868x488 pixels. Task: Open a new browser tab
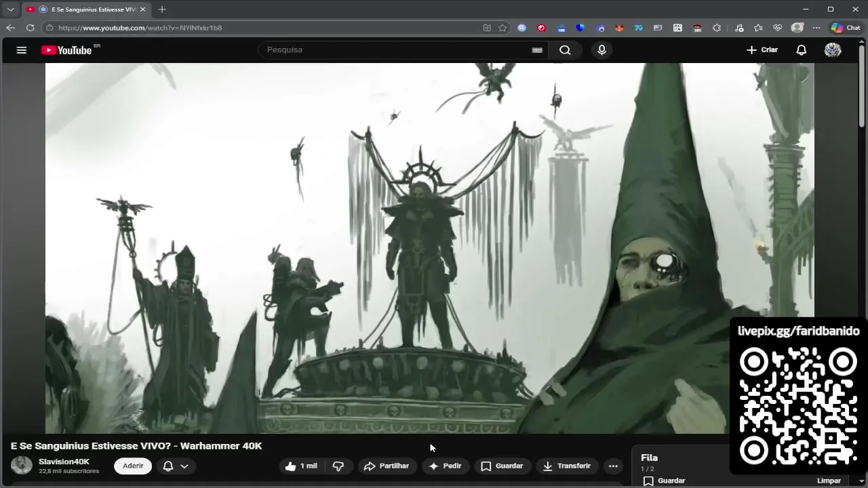tap(161, 9)
